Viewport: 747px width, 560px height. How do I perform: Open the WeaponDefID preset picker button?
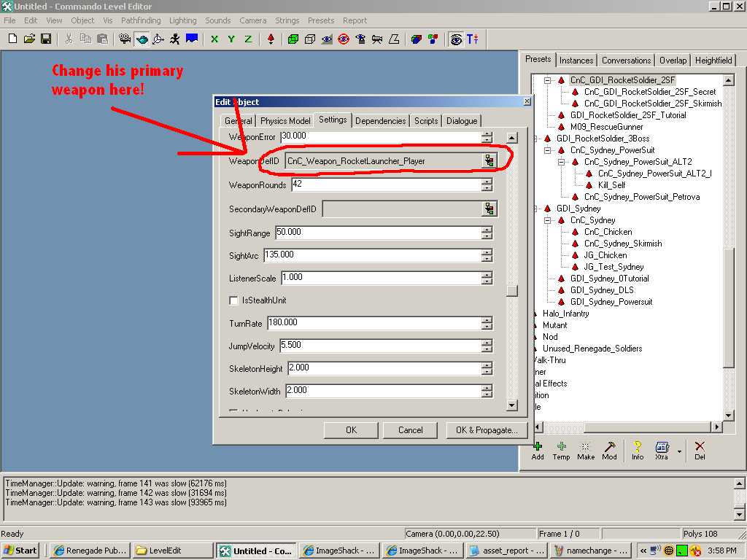pyautogui.click(x=489, y=161)
